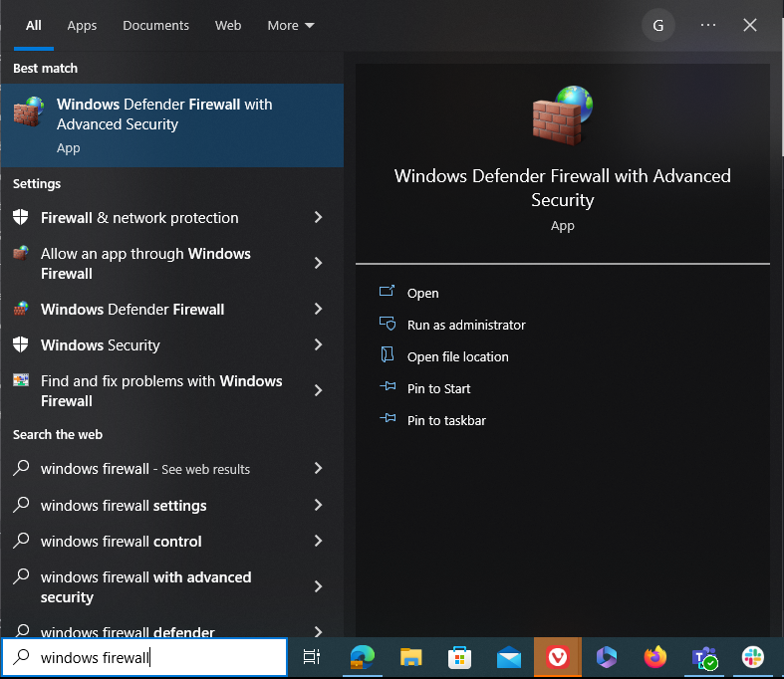Expand arrow for 'windows firewall settings' suggestion

[318, 505]
